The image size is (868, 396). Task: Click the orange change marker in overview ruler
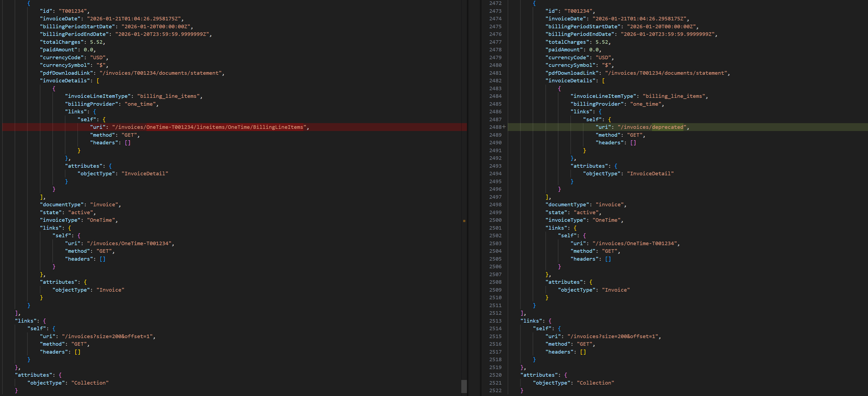point(464,221)
